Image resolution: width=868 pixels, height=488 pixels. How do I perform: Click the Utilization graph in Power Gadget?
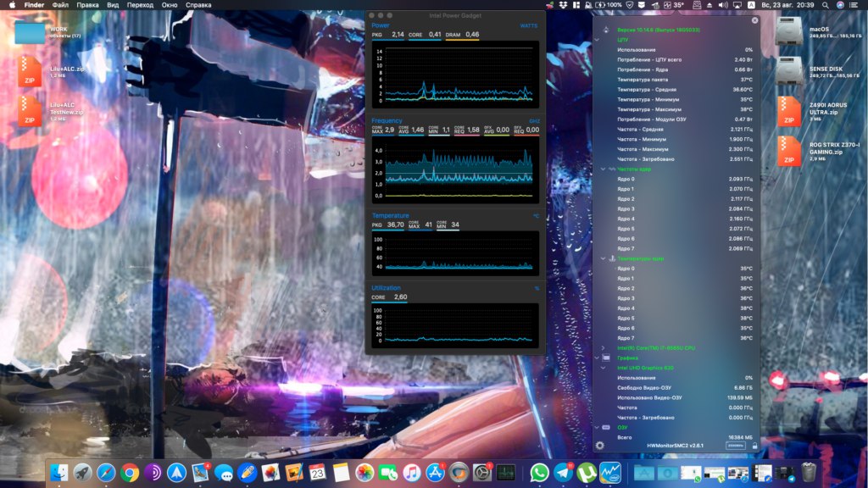click(x=455, y=326)
